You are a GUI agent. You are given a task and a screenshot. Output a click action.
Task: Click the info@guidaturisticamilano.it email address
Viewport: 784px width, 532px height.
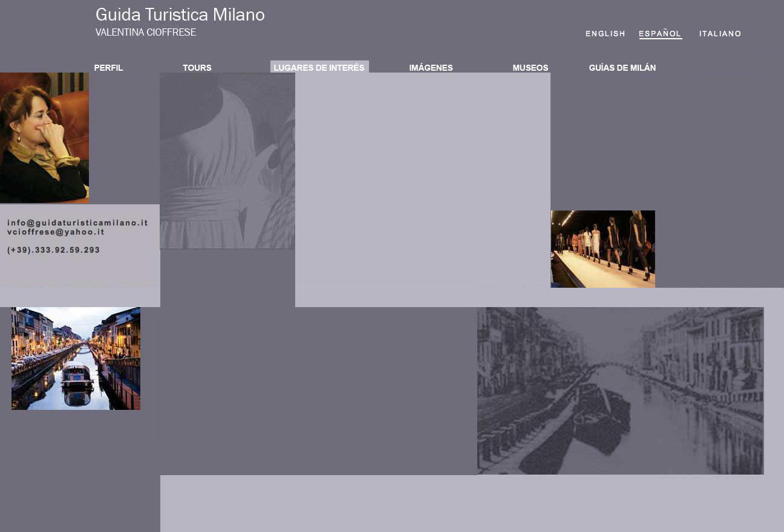(x=77, y=222)
